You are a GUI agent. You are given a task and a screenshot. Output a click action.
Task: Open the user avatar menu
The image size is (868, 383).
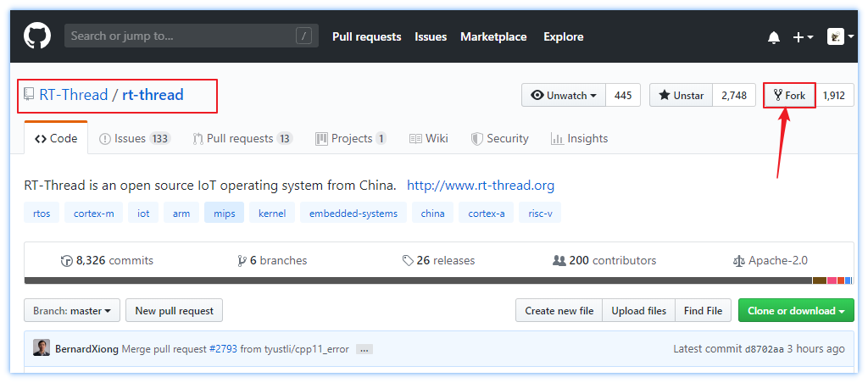[840, 37]
